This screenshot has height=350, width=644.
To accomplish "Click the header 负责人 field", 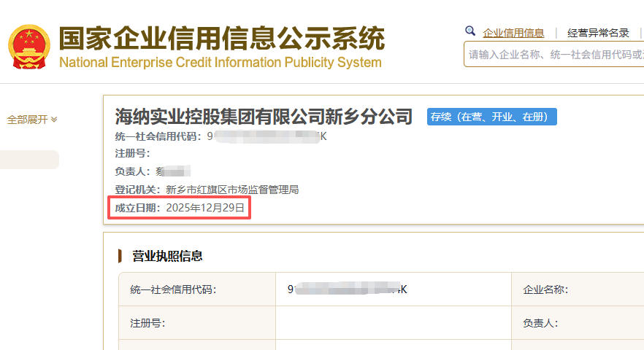I will point(153,171).
